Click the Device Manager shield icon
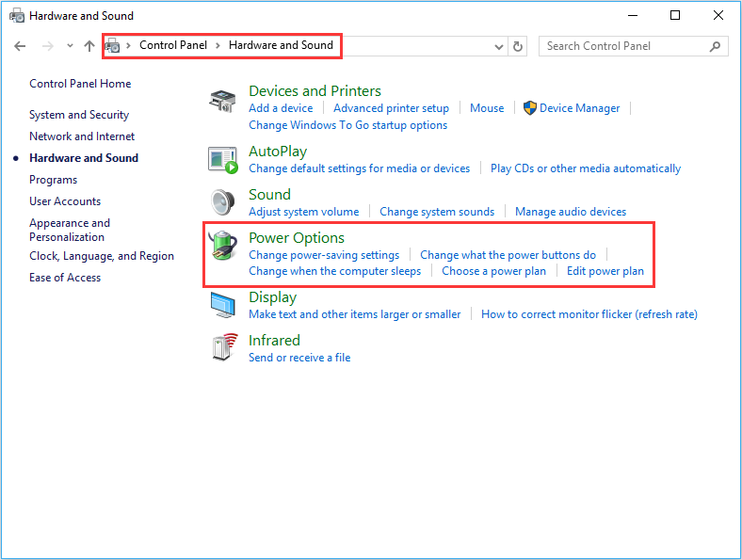 tap(529, 108)
